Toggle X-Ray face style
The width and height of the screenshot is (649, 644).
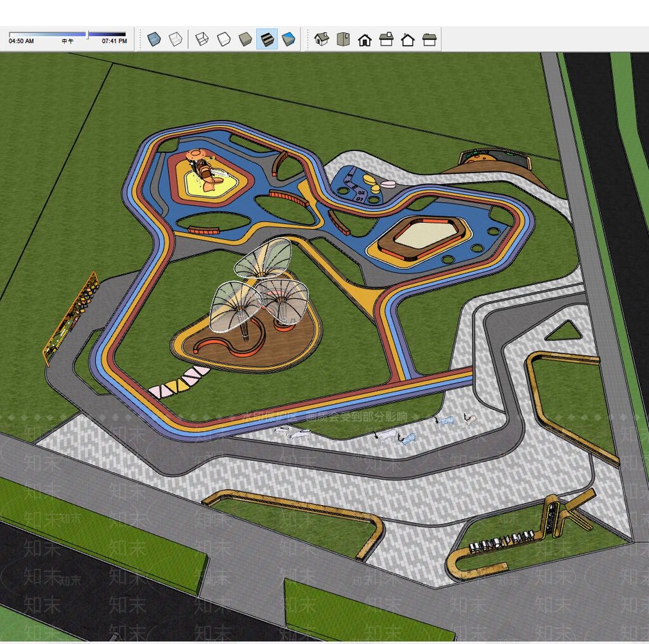(154, 39)
